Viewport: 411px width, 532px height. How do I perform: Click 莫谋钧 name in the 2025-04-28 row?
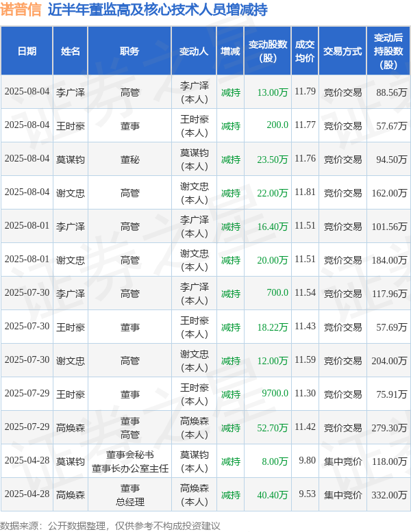(x=71, y=461)
